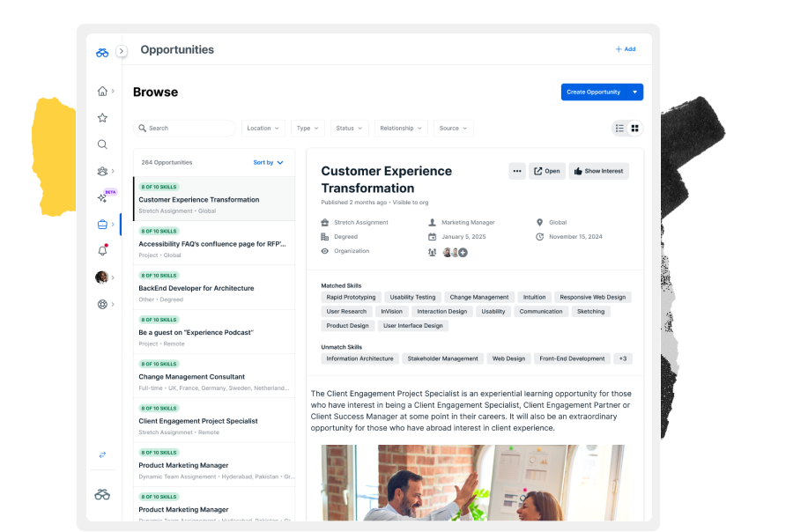
Task: Switch to list view layout
Action: pyautogui.click(x=619, y=129)
